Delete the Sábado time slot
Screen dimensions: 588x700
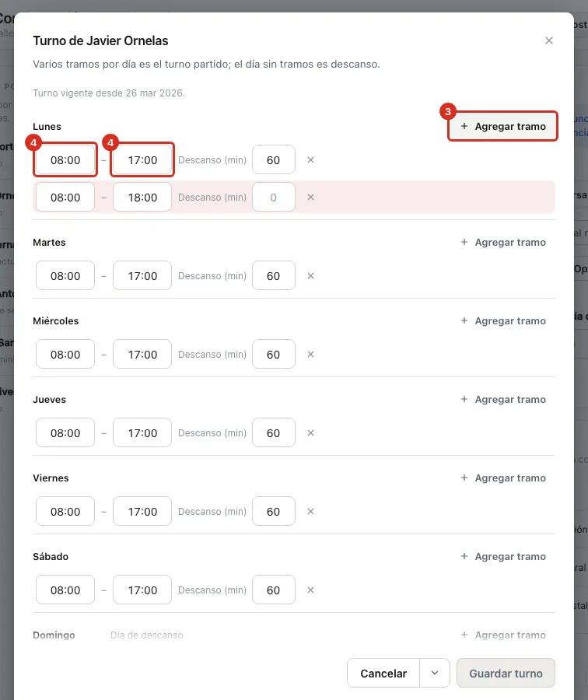311,590
